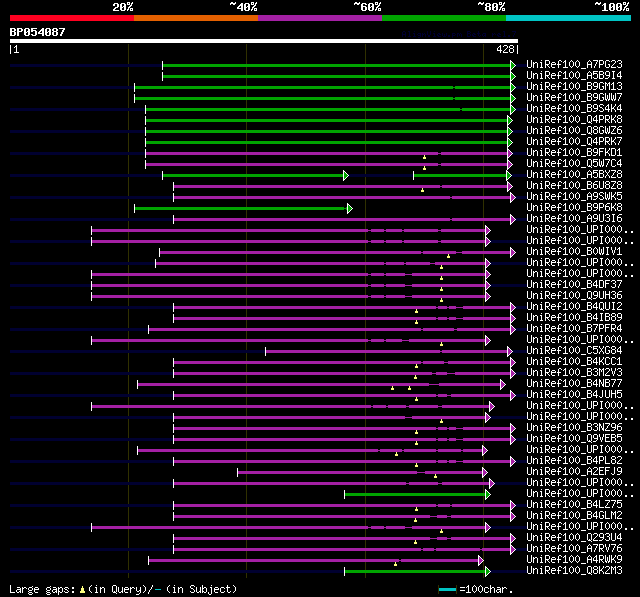Click the query end position label 428
The height and width of the screenshot is (597, 640).
coord(505,49)
